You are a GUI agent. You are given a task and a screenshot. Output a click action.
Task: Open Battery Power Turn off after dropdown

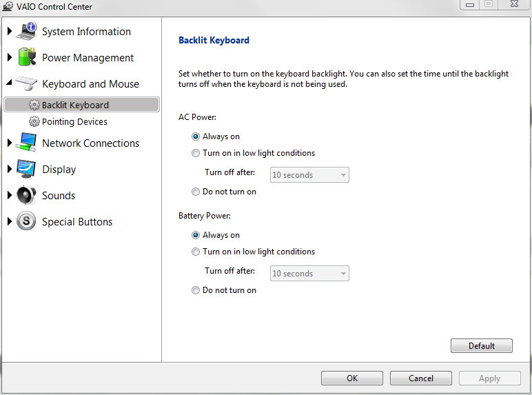point(309,273)
